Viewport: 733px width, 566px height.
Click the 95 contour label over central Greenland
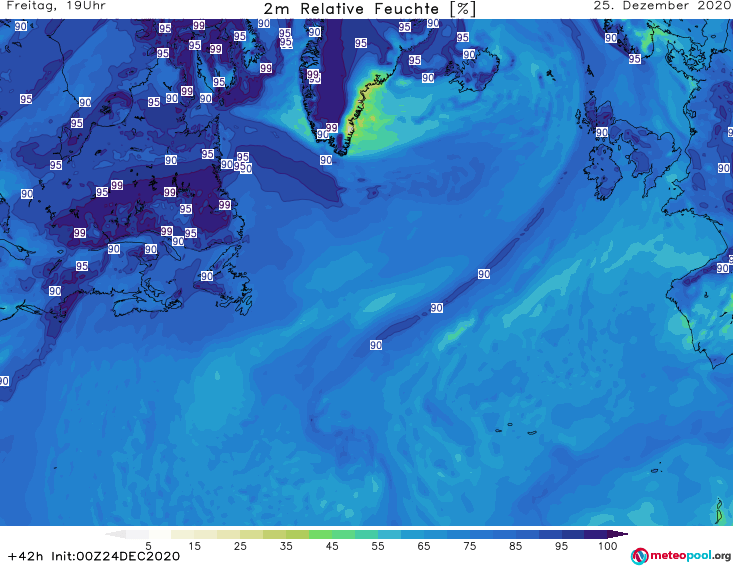click(x=360, y=43)
